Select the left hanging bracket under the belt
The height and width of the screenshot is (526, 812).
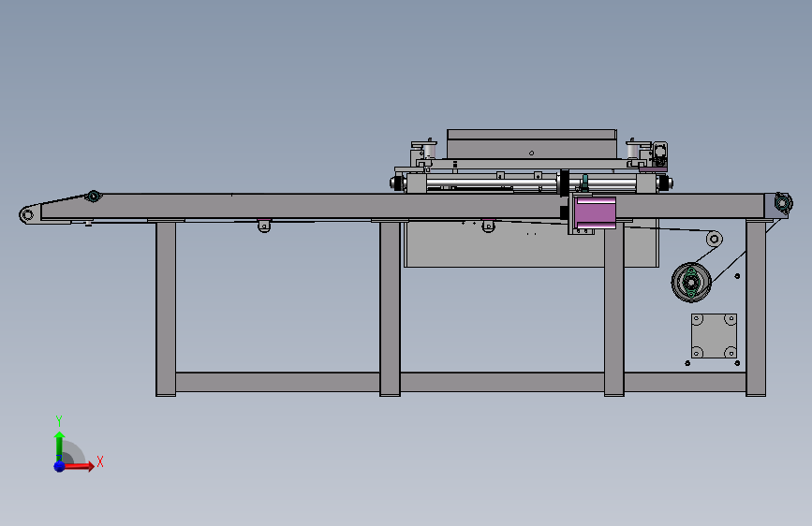(264, 226)
